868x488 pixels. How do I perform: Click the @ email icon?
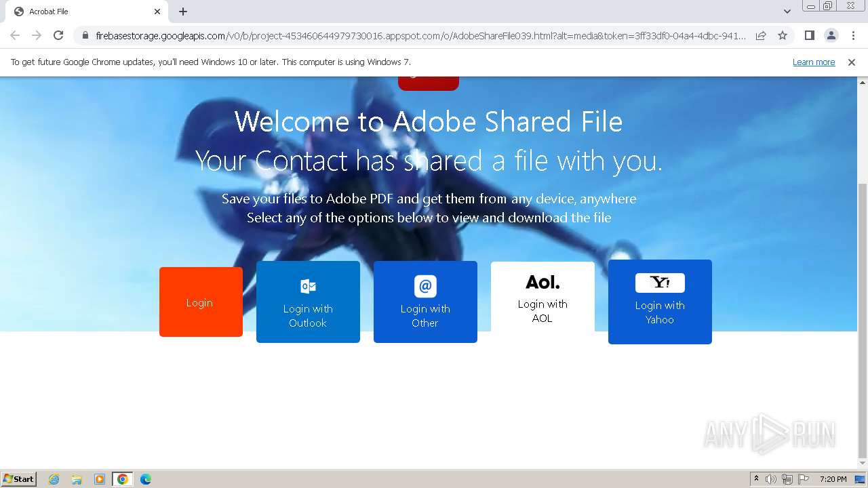coord(425,286)
